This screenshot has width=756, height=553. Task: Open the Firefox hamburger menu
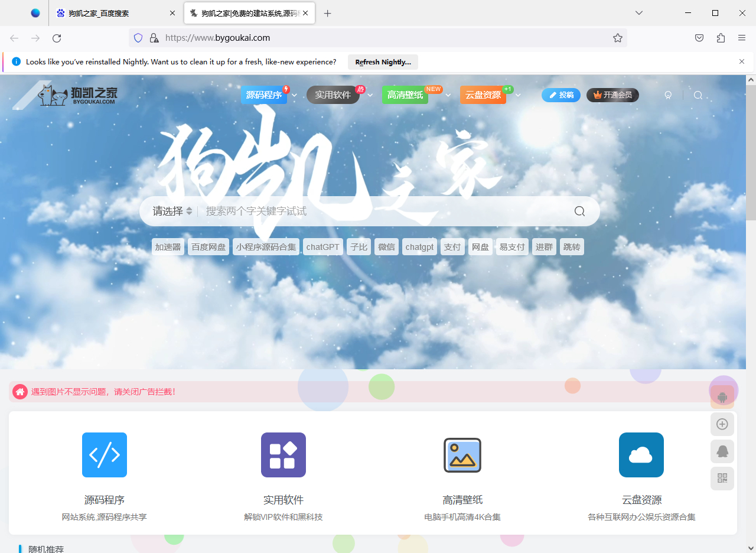(x=742, y=38)
